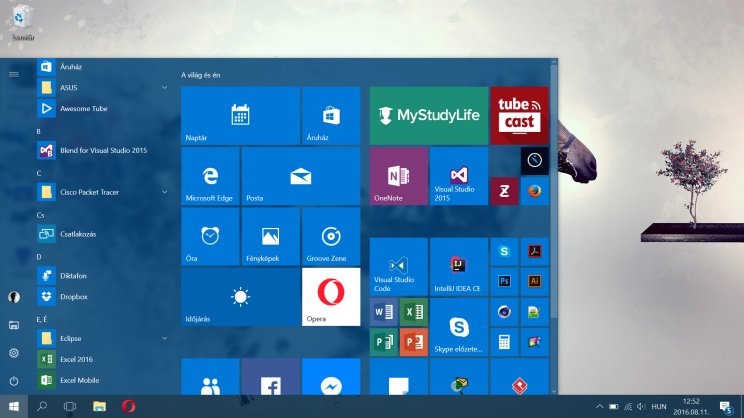
Task: Open the Word small tile
Action: [384, 312]
